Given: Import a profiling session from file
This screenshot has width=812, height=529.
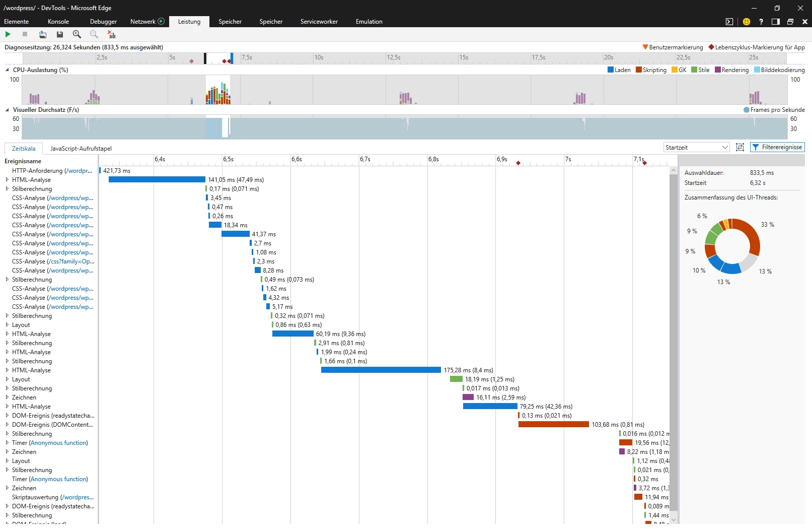Looking at the screenshot, I should pos(43,34).
